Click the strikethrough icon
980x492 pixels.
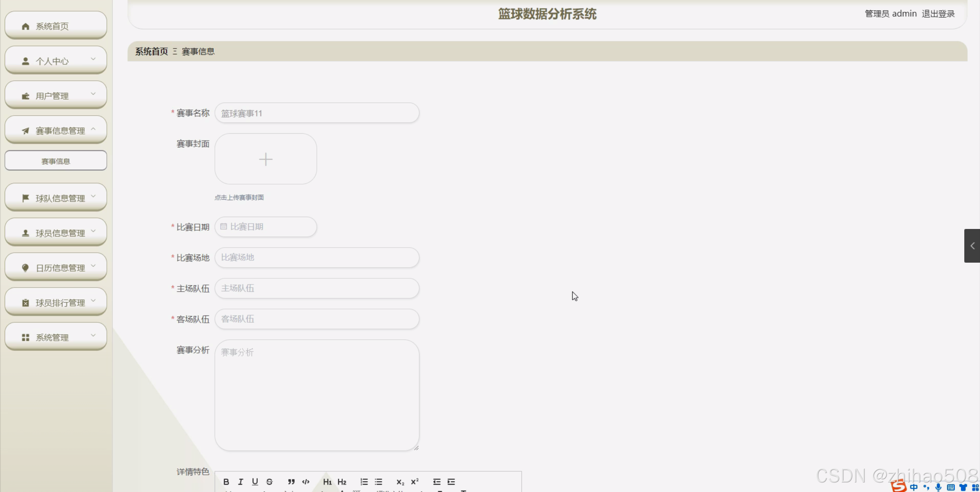click(269, 482)
